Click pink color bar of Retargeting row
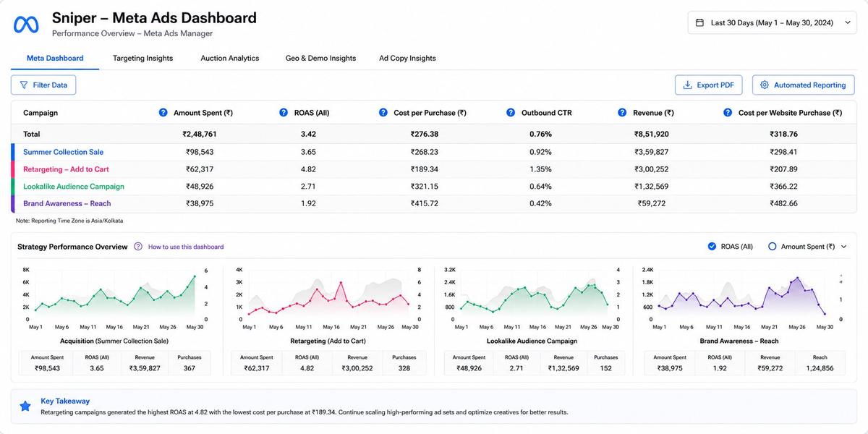The height and width of the screenshot is (434, 868). click(12, 169)
